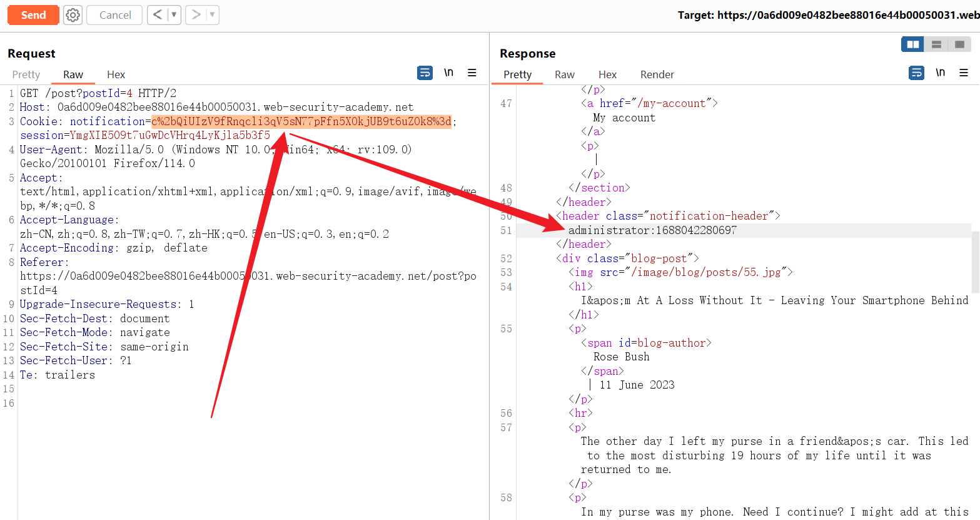
Task: Click the settings gear icon next to Send
Action: 73,15
